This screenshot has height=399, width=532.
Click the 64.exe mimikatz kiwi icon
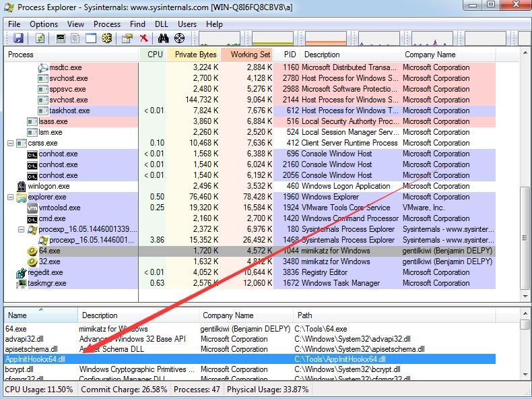tap(32, 251)
